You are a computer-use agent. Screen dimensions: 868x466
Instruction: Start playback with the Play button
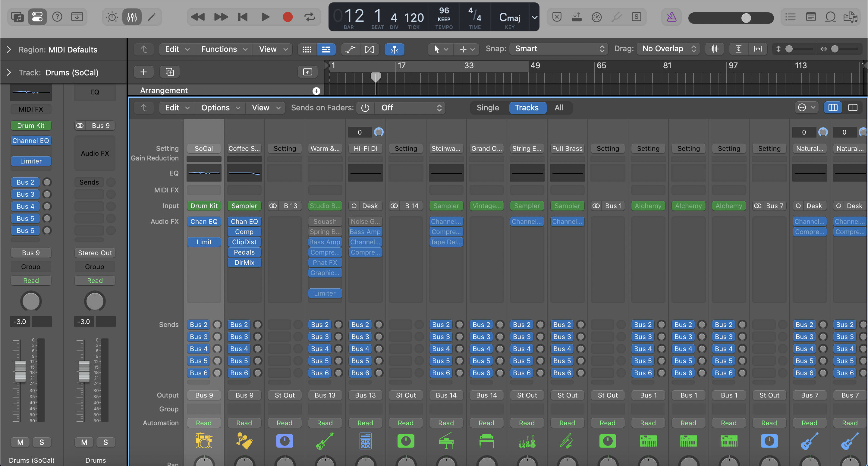tap(265, 17)
